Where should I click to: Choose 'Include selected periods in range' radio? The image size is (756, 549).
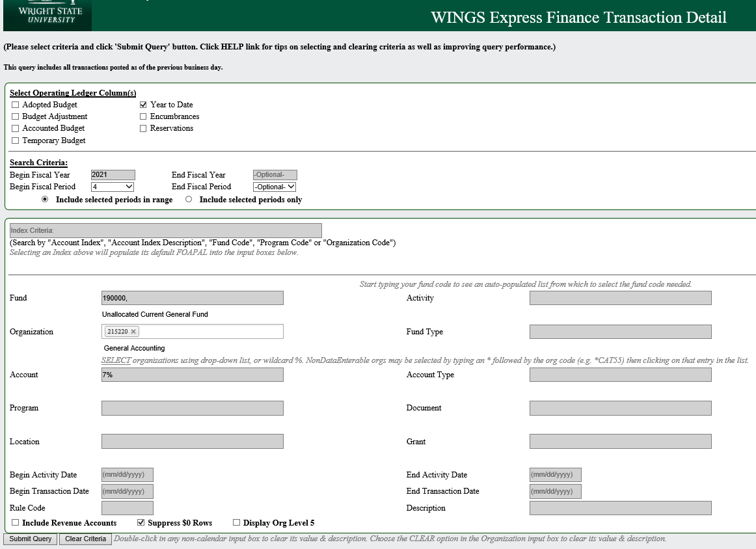point(45,200)
